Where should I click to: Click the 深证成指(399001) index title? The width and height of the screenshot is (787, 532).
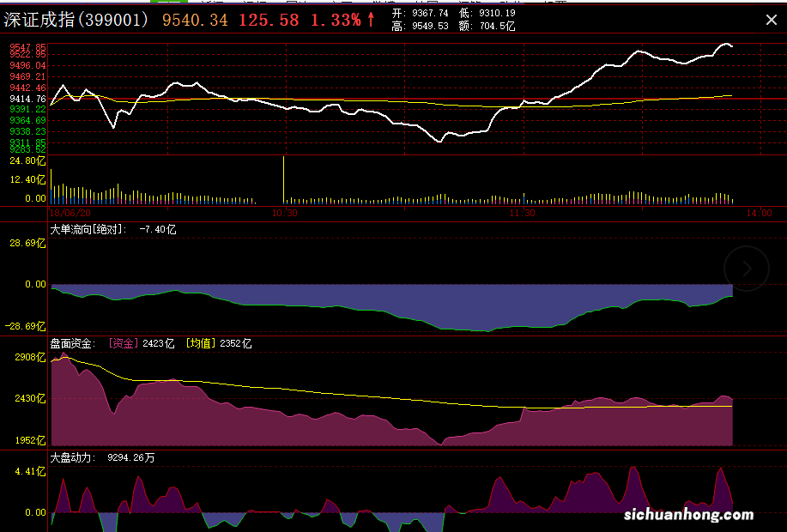76,20
